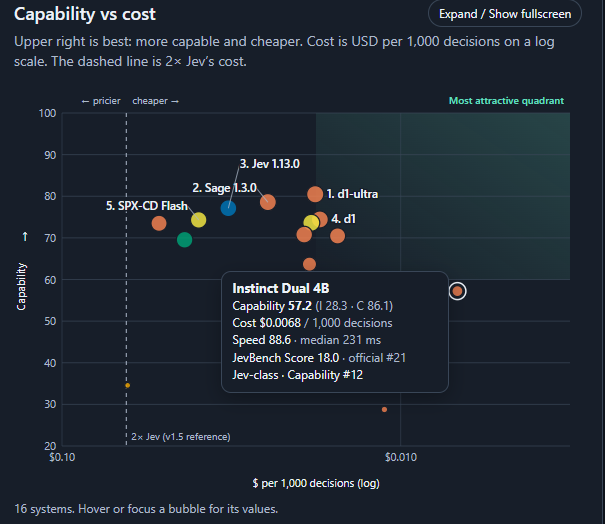
Task: Click the vertical 'Capability' axis title
Action: [21, 287]
